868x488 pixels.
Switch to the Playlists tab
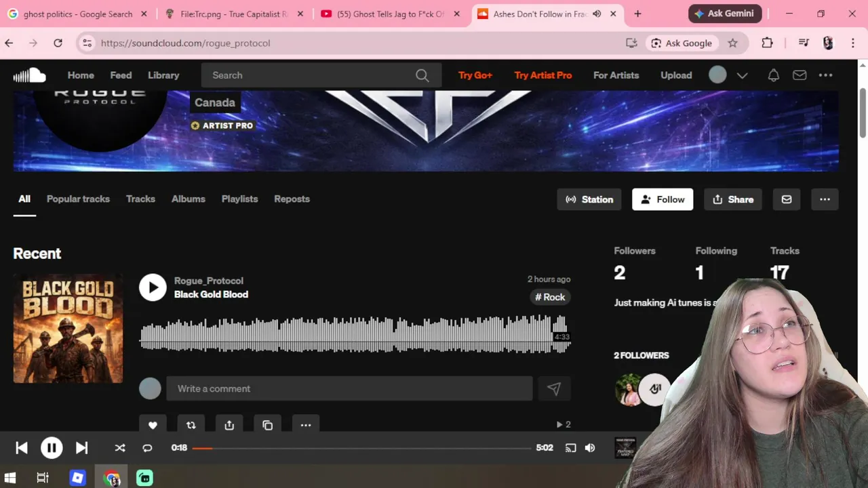tap(239, 199)
